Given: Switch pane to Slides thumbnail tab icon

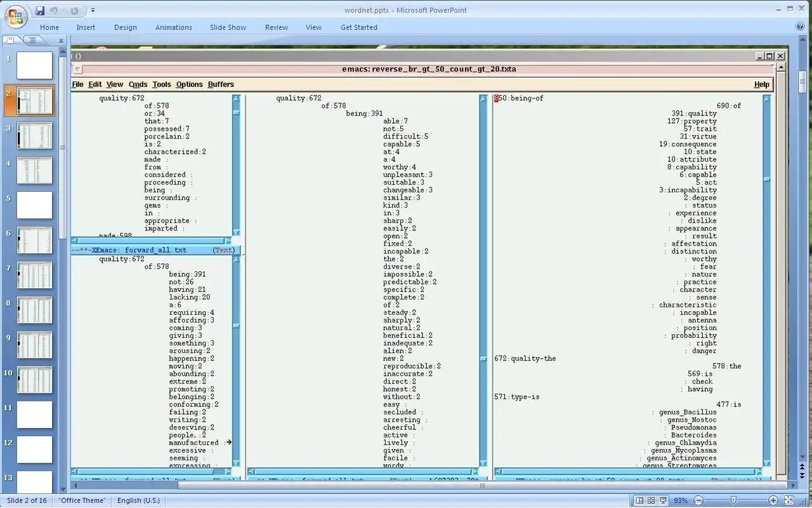Looking at the screenshot, I should click(10, 40).
